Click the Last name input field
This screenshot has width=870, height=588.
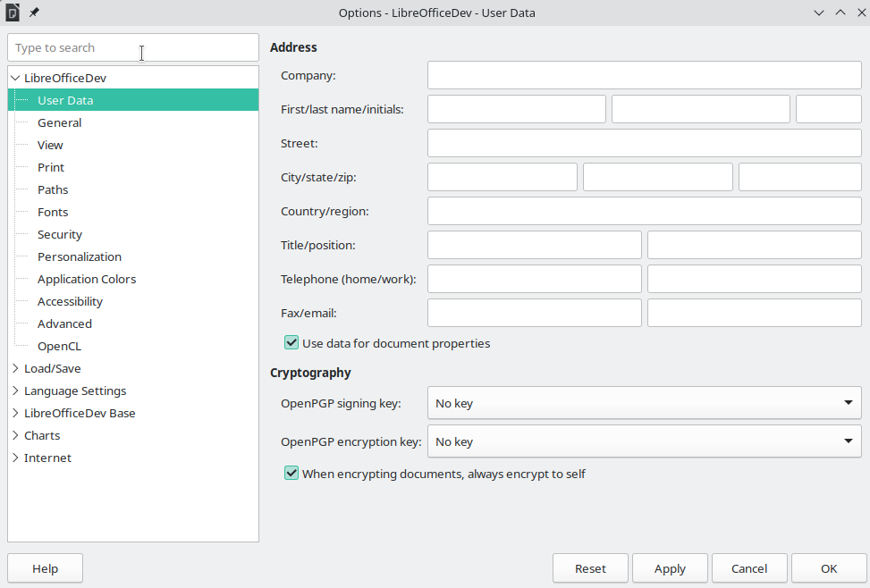point(701,109)
